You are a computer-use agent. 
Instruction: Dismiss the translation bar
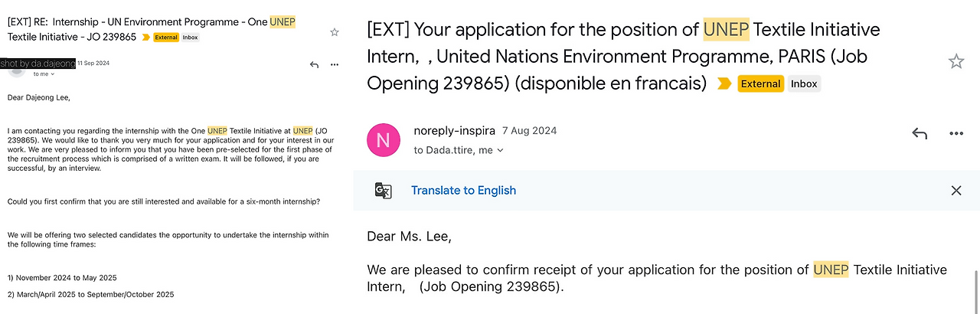coord(956,191)
